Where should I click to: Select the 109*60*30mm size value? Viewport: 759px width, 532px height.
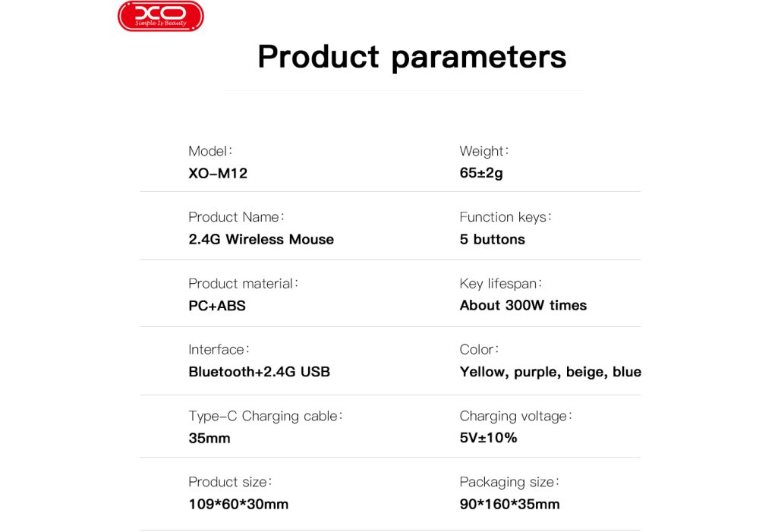pyautogui.click(x=238, y=504)
